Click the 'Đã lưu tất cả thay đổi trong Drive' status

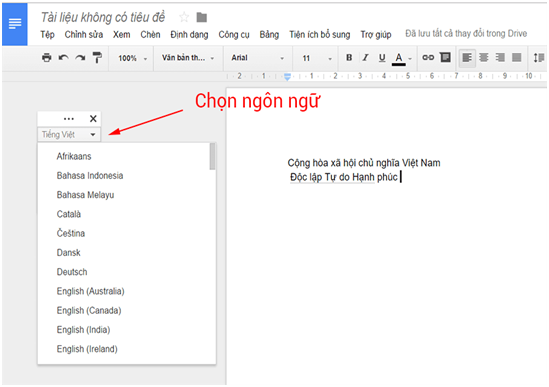[466, 34]
